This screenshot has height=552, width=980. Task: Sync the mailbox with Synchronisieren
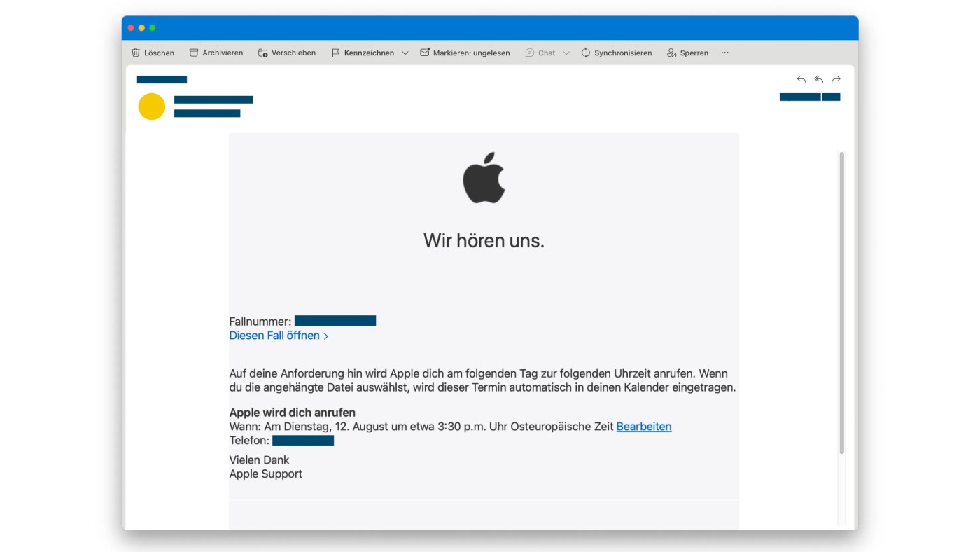coord(617,53)
